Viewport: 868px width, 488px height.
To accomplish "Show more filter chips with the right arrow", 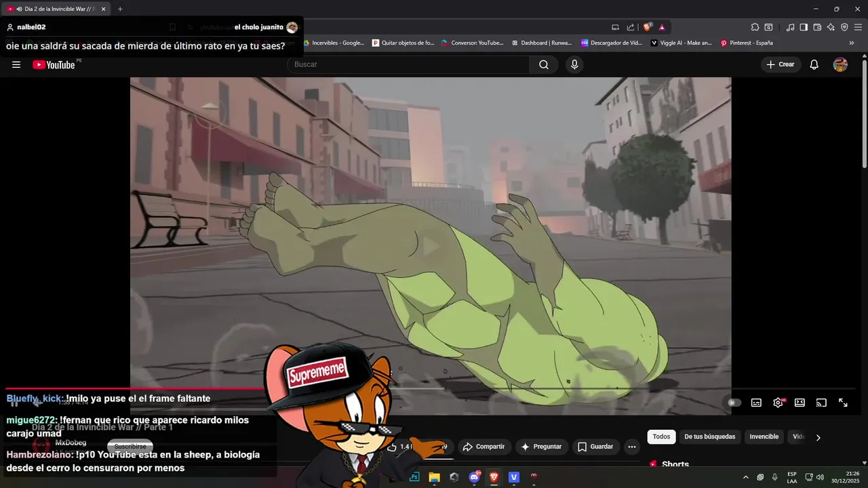I will point(818,437).
